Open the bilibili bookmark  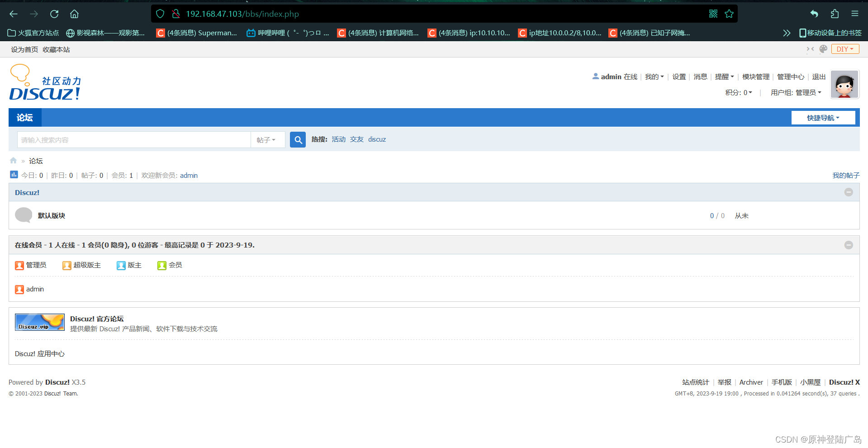click(x=288, y=33)
